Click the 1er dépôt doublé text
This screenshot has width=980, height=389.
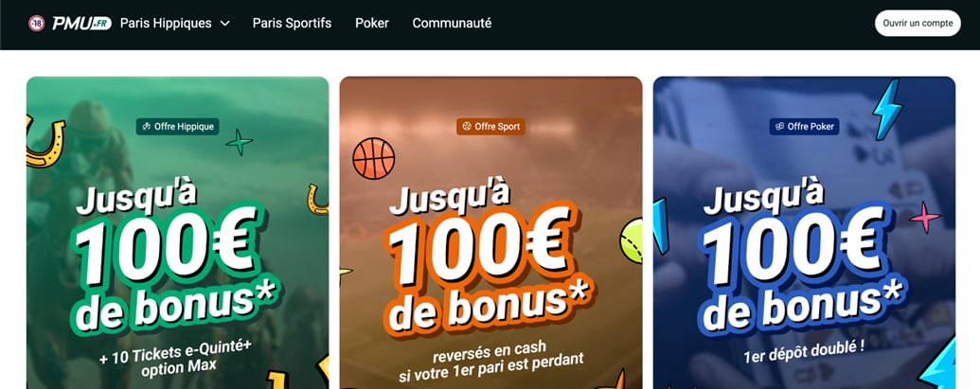coord(805,349)
